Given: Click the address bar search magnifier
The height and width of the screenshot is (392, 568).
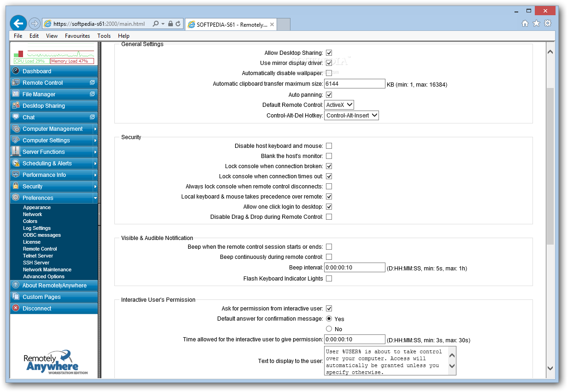Looking at the screenshot, I should [x=155, y=23].
